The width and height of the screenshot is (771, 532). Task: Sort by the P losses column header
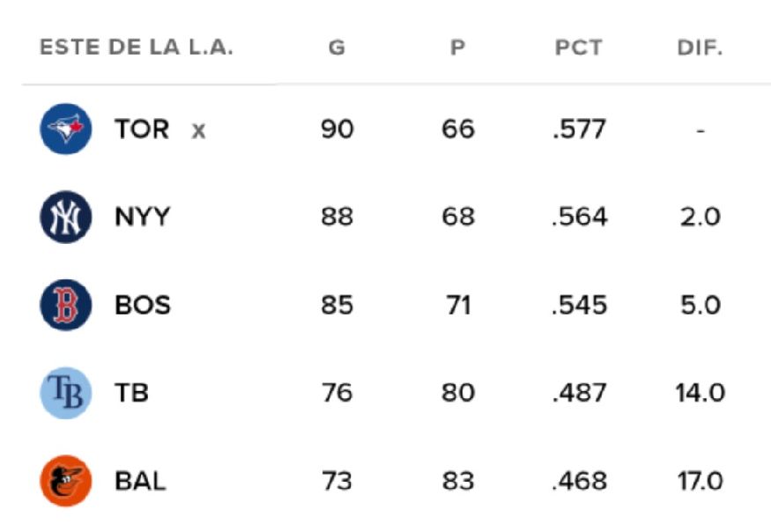point(457,48)
